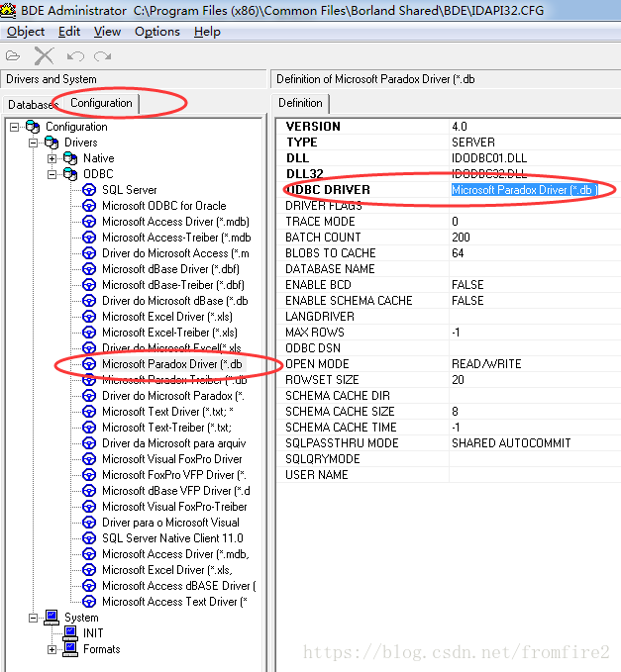Expand the Formats tree node
The width and height of the screenshot is (621, 672).
click(x=52, y=649)
